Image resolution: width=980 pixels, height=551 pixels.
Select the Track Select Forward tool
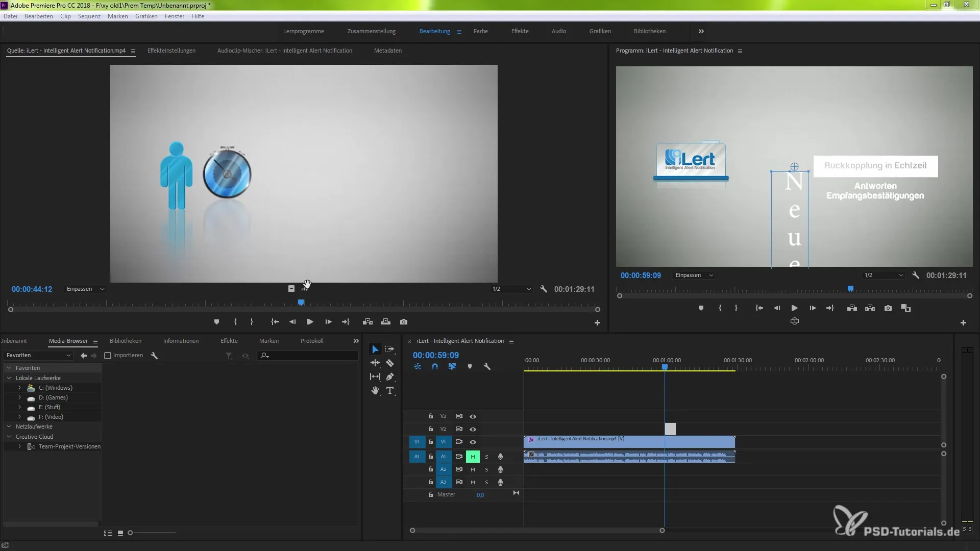pyautogui.click(x=390, y=349)
